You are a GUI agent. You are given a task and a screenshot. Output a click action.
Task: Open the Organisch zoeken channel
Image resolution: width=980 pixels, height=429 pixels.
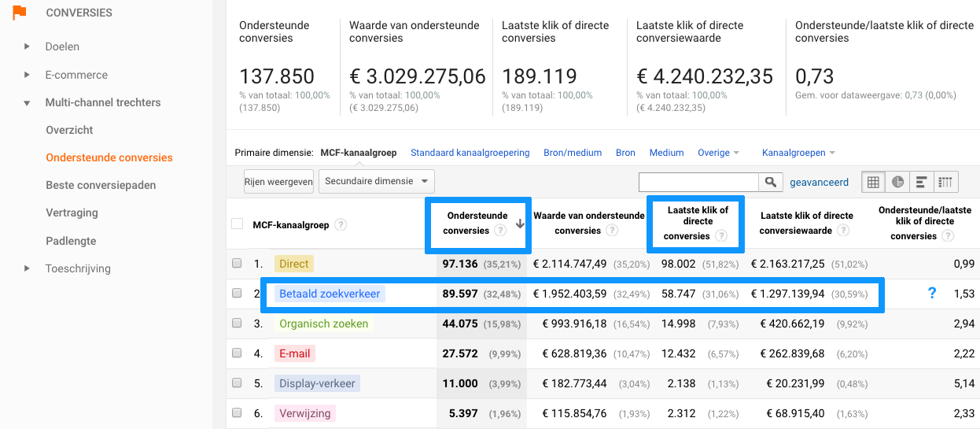coord(323,324)
